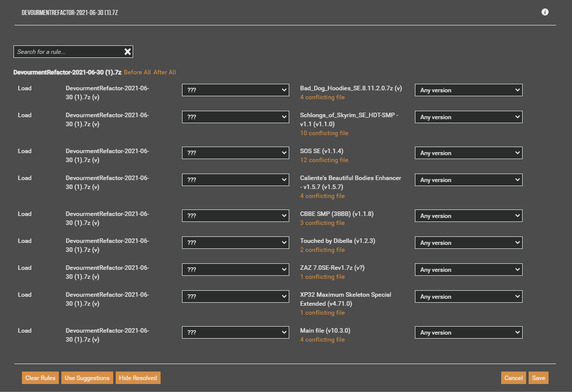Open rule type dropdown for Bad_Dog_Hoodies
Viewport: 572px width, 392px height.
click(236, 90)
